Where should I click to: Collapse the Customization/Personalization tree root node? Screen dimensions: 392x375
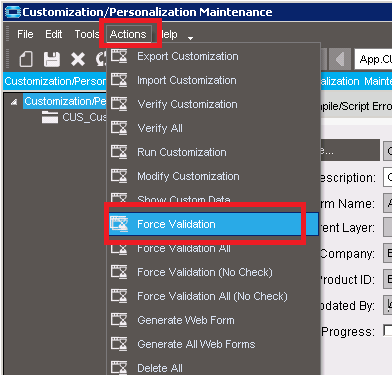pos(14,102)
